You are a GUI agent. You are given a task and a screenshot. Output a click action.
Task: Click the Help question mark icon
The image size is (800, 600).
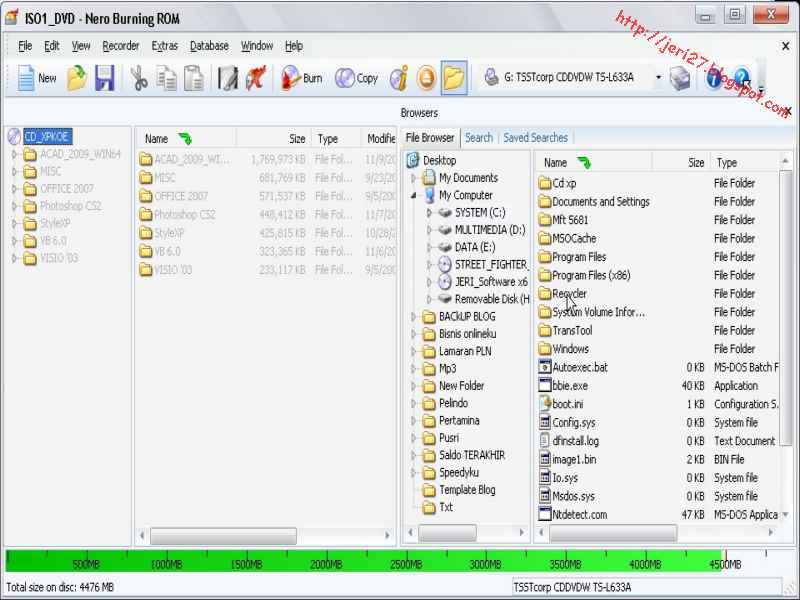(742, 79)
